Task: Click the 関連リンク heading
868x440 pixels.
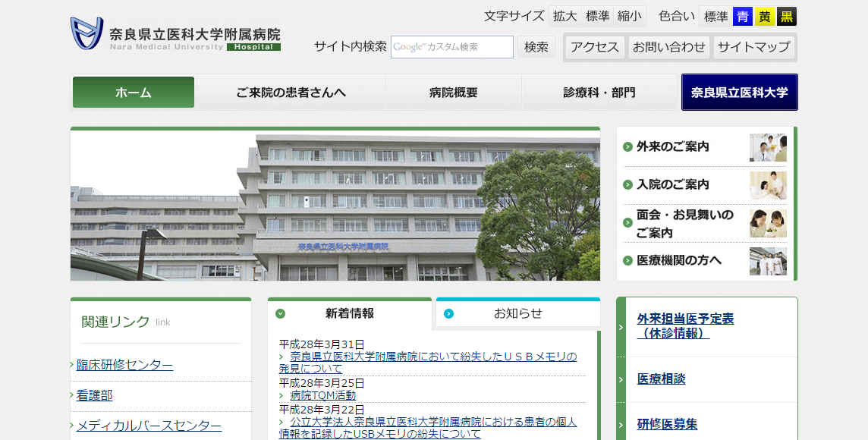Action: click(x=115, y=322)
